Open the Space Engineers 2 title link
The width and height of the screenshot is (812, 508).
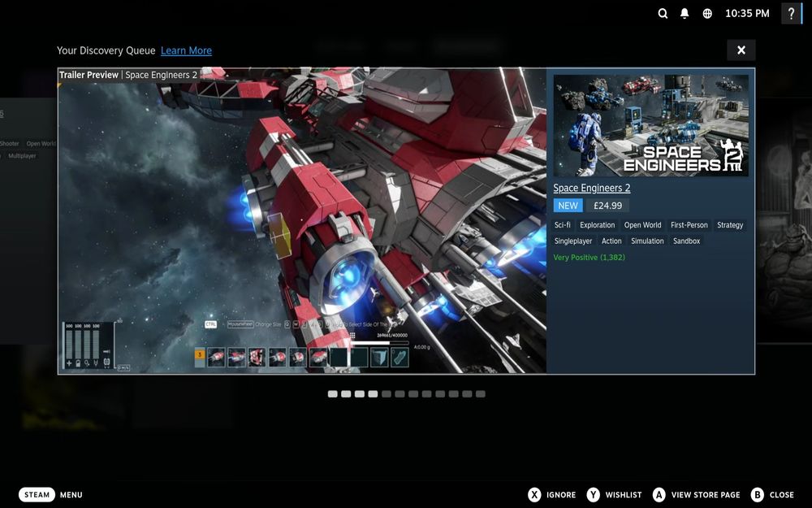click(591, 188)
